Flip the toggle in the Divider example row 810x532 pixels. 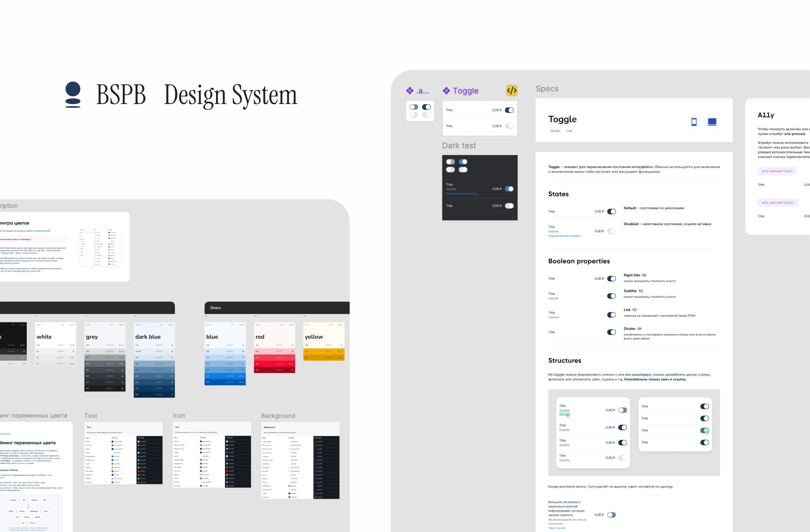click(x=612, y=332)
